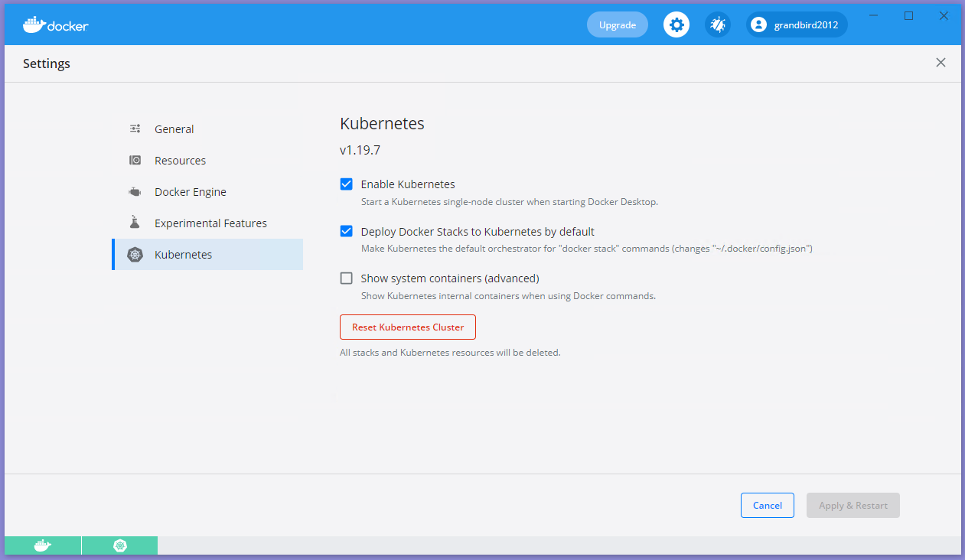Viewport: 965px width, 560px height.
Task: Click the Docker Engine whale icon in sidebar
Action: 135,192
